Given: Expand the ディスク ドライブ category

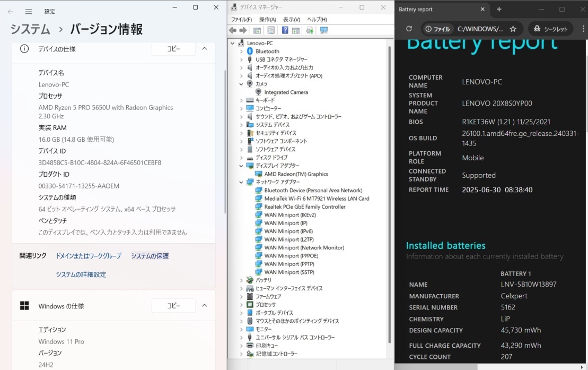Looking at the screenshot, I should pos(241,158).
